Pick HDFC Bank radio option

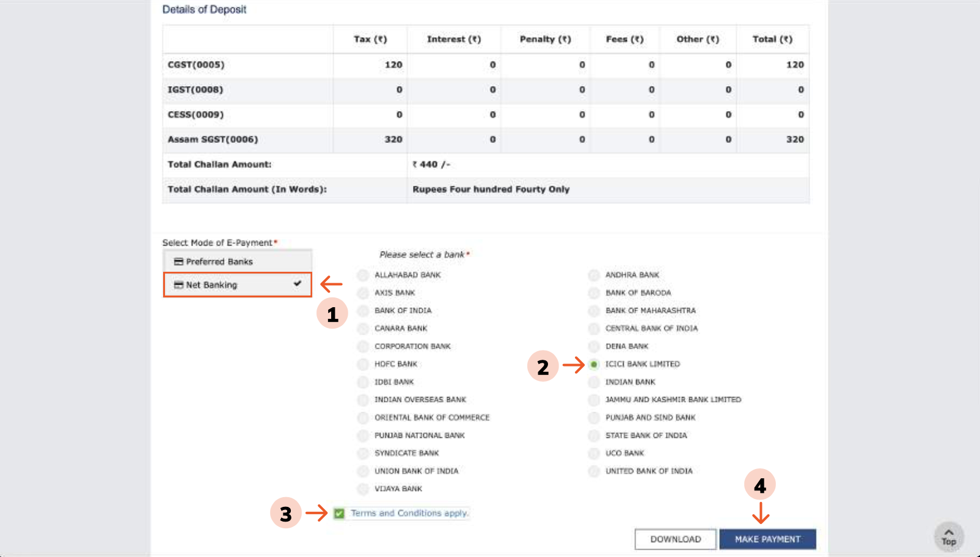pos(363,364)
